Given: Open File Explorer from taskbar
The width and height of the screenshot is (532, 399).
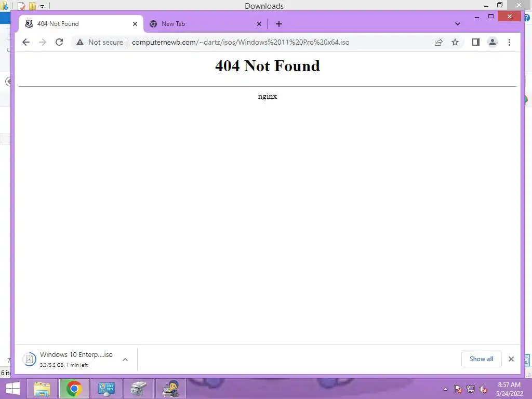Looking at the screenshot, I should 42,389.
